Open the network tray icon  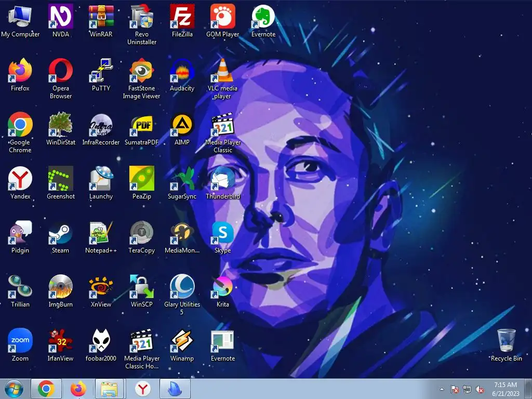(x=467, y=389)
